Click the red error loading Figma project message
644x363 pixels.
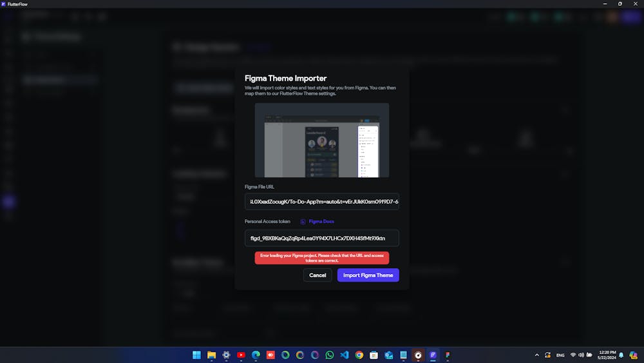pyautogui.click(x=322, y=258)
